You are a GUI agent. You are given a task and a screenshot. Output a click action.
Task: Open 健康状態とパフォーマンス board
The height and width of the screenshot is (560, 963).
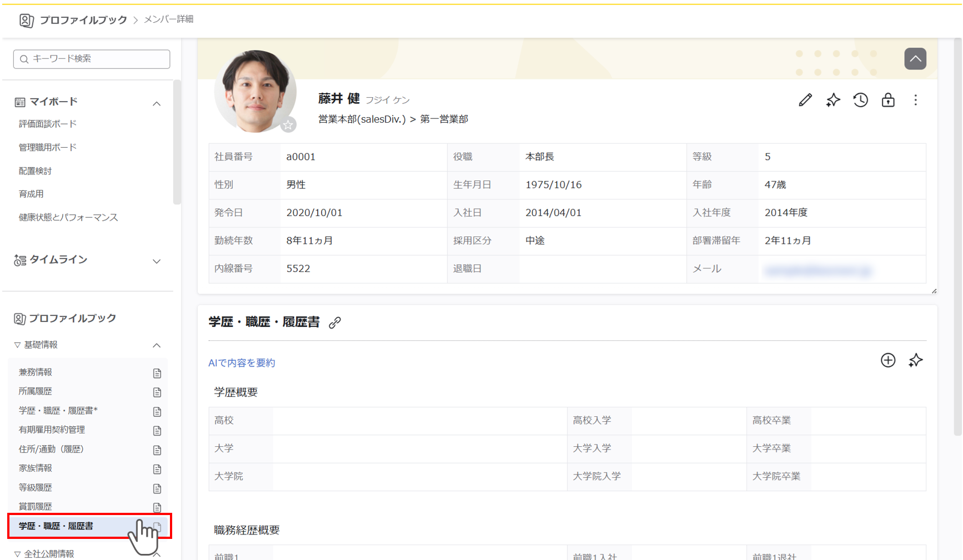click(x=68, y=217)
